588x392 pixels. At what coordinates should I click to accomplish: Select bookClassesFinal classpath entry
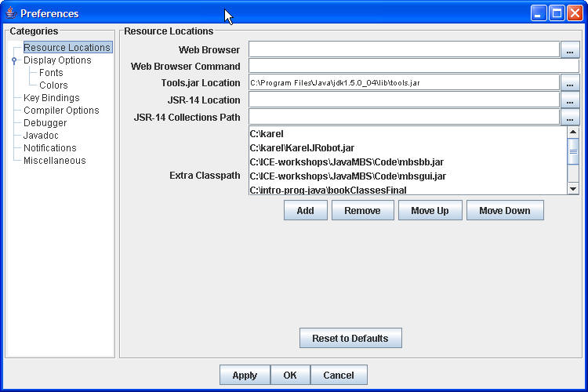pos(408,190)
